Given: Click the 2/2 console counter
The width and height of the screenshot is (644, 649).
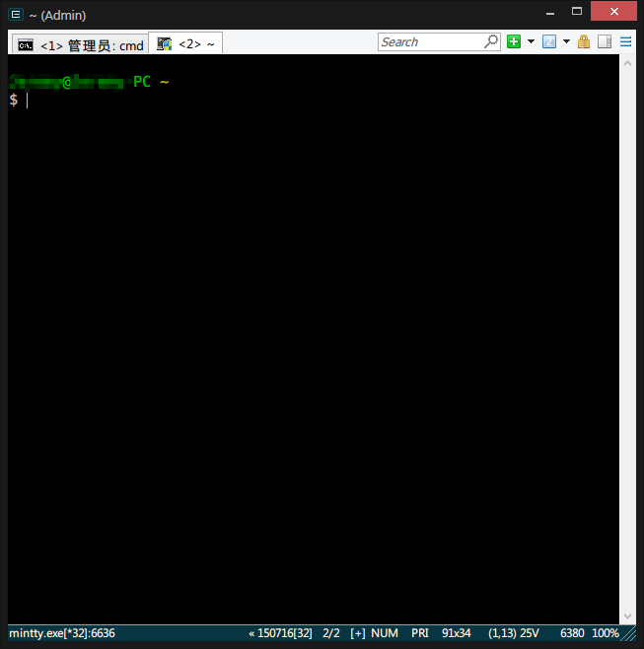Looking at the screenshot, I should (x=331, y=633).
